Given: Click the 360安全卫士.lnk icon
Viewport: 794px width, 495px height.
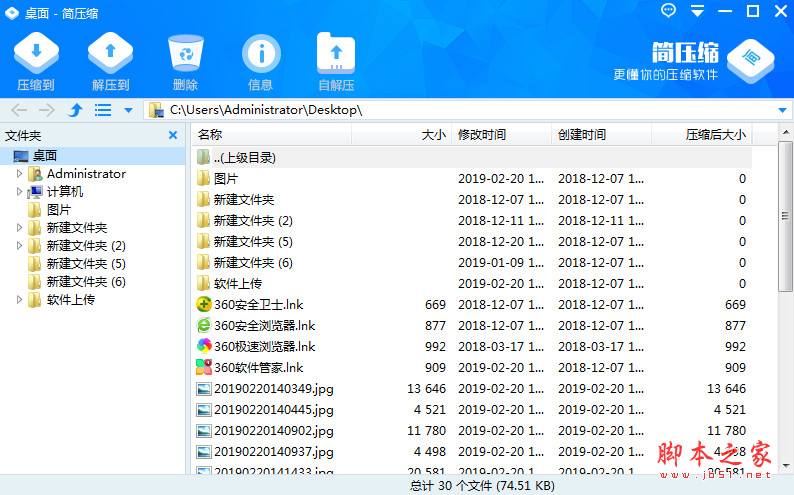Looking at the screenshot, I should coord(204,304).
